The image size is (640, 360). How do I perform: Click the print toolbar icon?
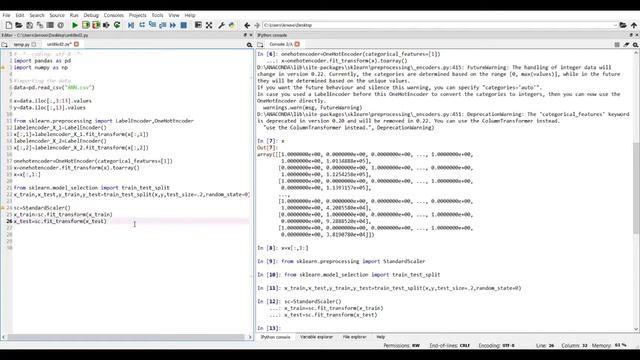click(50, 25)
